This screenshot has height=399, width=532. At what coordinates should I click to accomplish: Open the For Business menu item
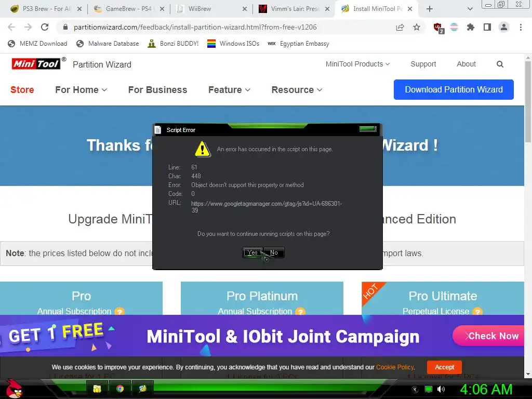tap(157, 89)
